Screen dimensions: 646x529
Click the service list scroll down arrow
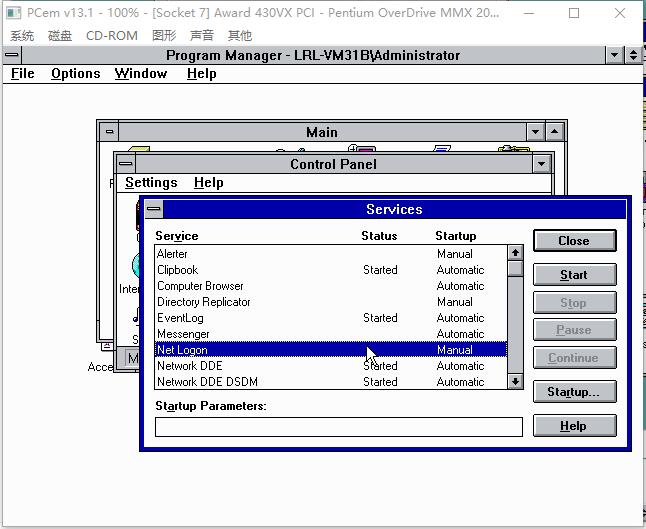[x=515, y=382]
